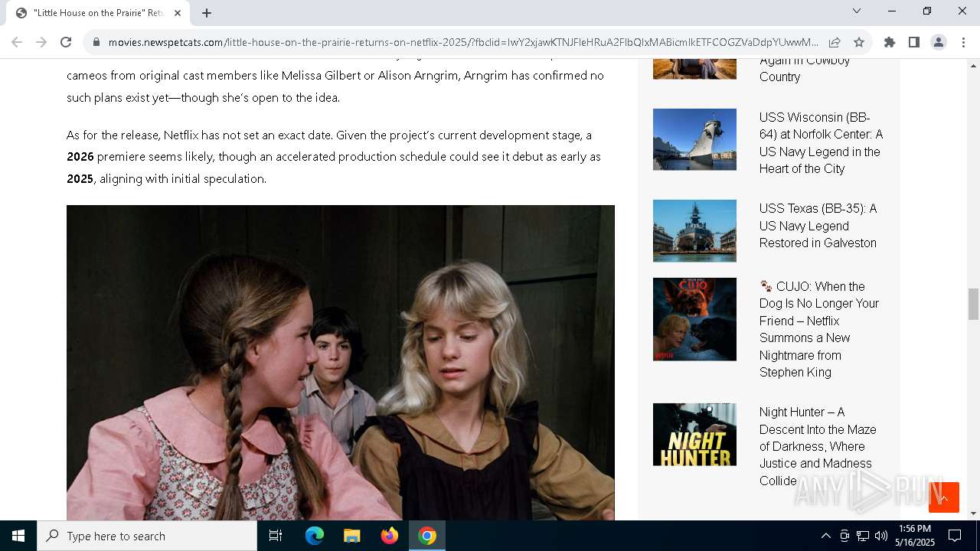Viewport: 980px width, 551px height.
Task: Click the page vertical scrollbar thumb
Action: tap(973, 305)
